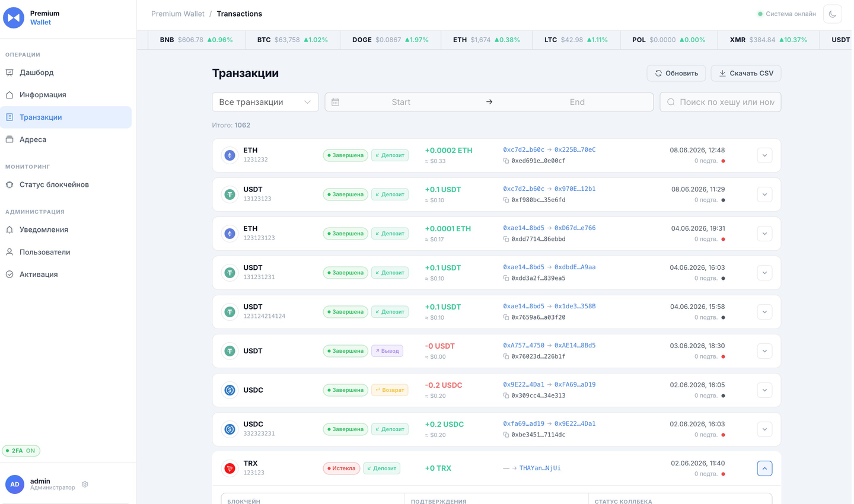854x504 pixels.
Task: Open Статус блокчейнов monitoring page
Action: coord(66,184)
